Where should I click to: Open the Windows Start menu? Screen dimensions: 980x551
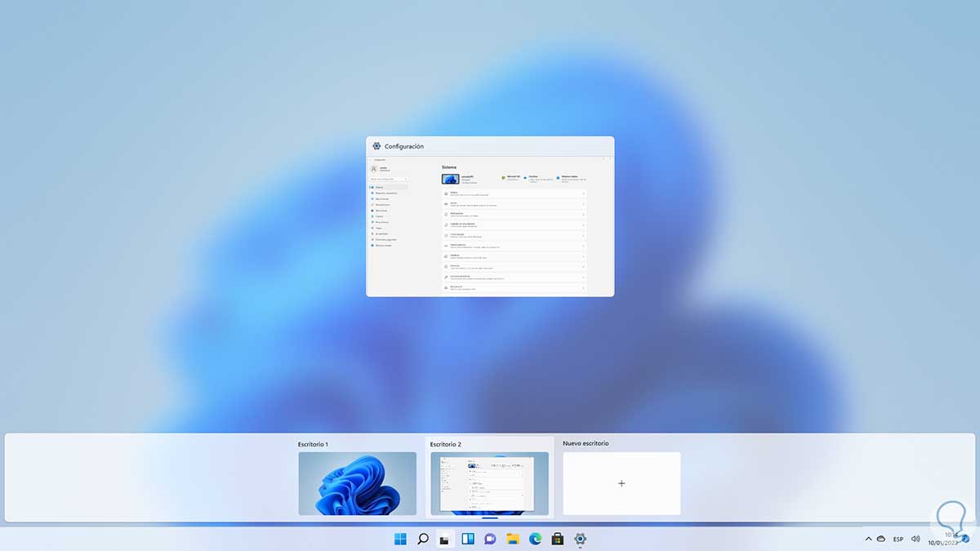tap(400, 539)
